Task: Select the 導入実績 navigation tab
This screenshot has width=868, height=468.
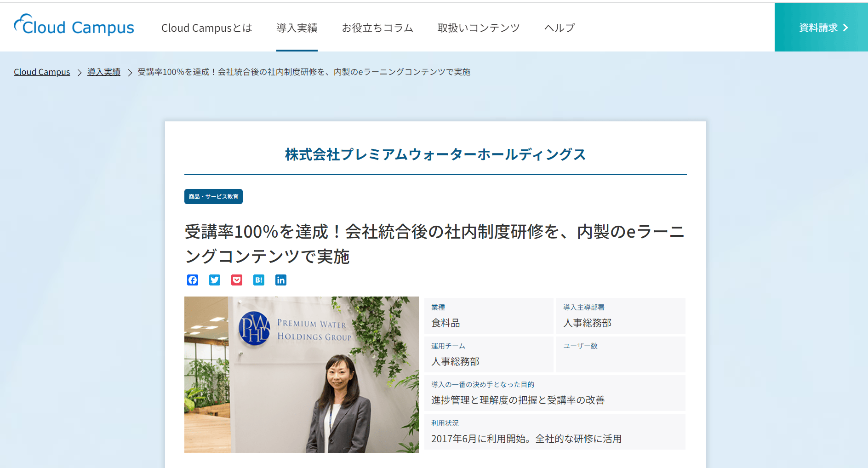Action: 297,28
